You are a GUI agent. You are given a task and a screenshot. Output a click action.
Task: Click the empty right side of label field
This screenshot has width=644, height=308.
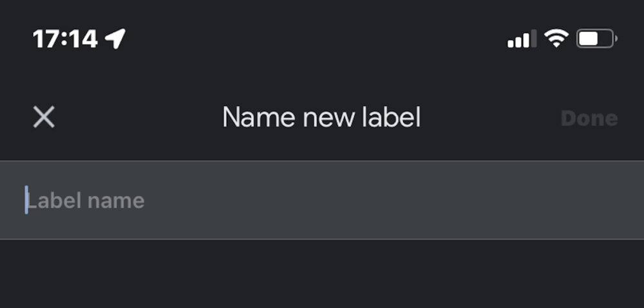point(483,200)
